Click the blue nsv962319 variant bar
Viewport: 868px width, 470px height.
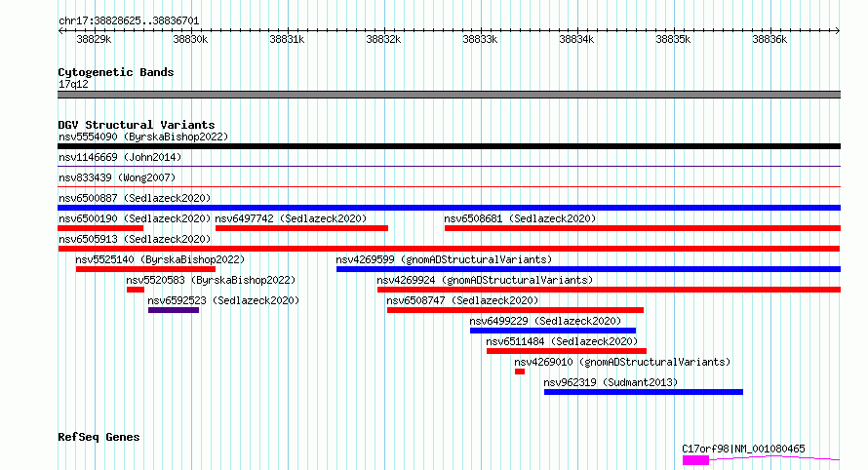(x=644, y=392)
